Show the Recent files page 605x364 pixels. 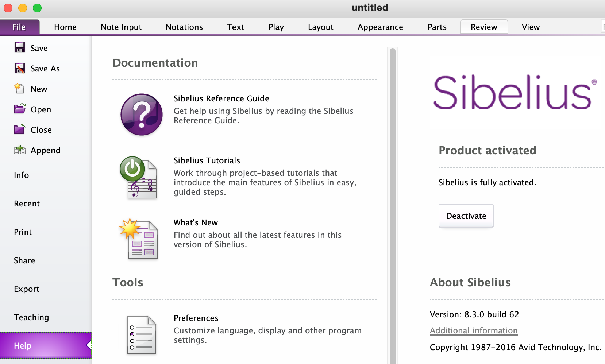pyautogui.click(x=27, y=204)
